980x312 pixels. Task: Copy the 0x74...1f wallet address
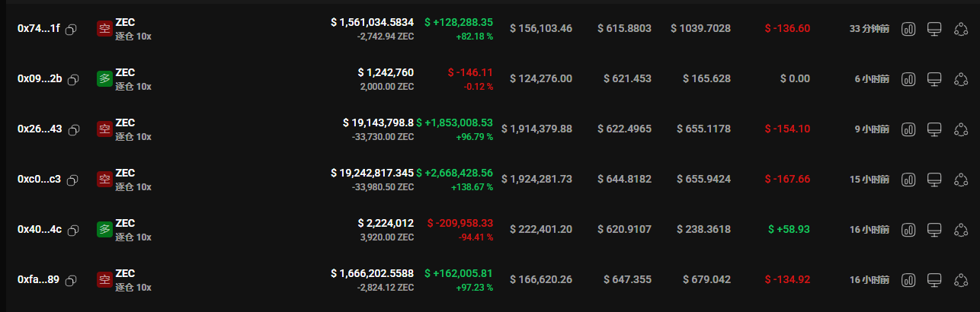tap(71, 30)
